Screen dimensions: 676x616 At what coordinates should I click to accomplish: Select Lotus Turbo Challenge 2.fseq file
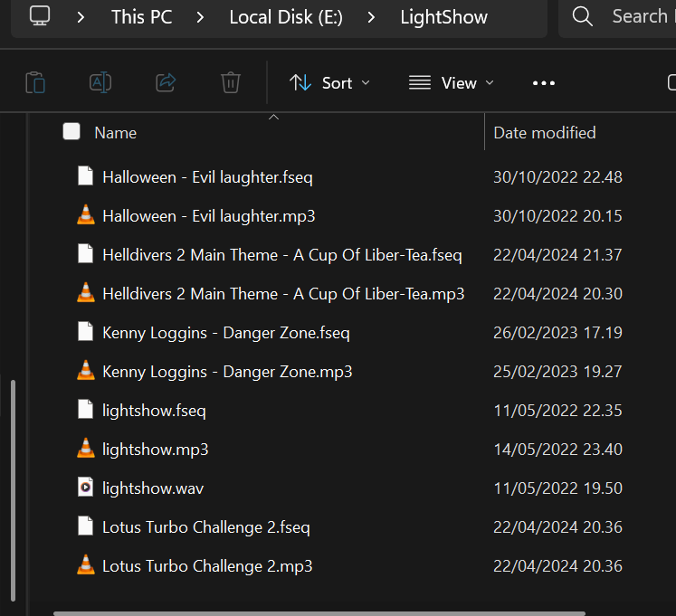point(205,526)
